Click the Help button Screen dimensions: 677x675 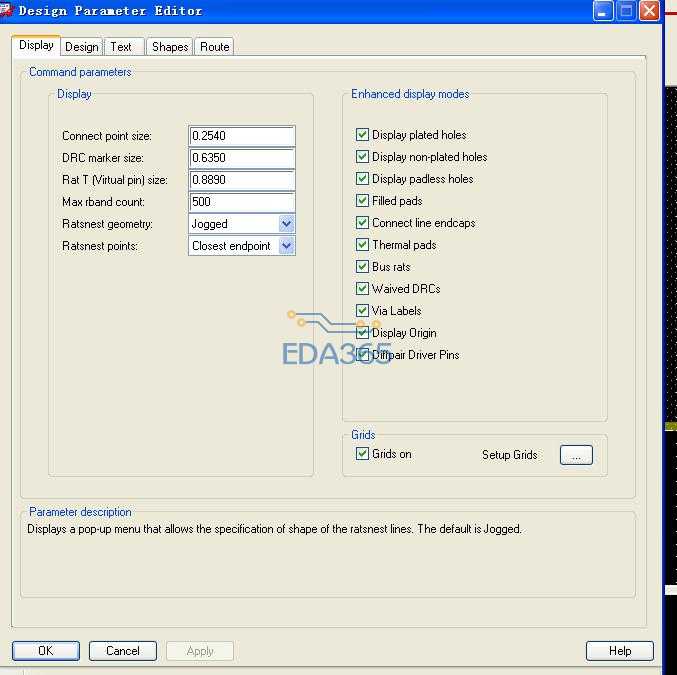pos(620,651)
